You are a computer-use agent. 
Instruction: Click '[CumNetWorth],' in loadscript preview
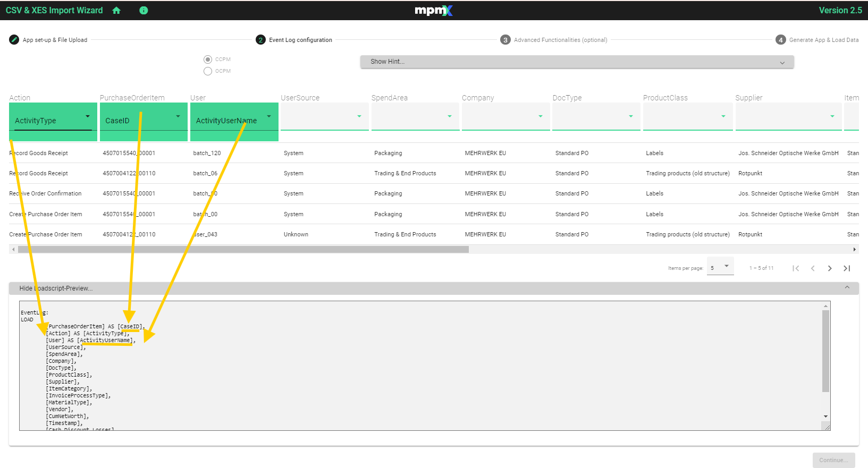[x=68, y=416]
